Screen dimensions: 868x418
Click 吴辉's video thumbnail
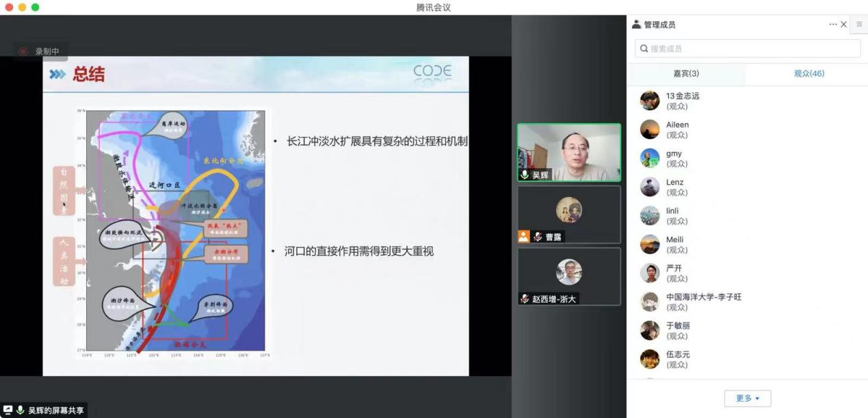568,152
